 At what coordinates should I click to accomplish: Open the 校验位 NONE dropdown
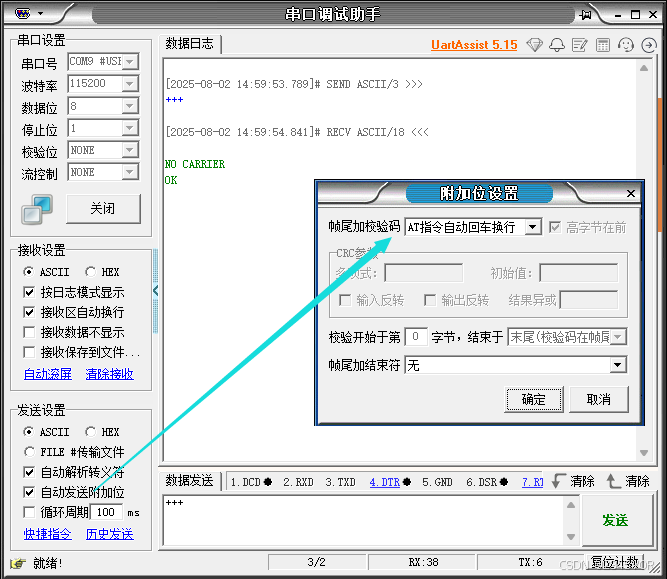[x=130, y=150]
